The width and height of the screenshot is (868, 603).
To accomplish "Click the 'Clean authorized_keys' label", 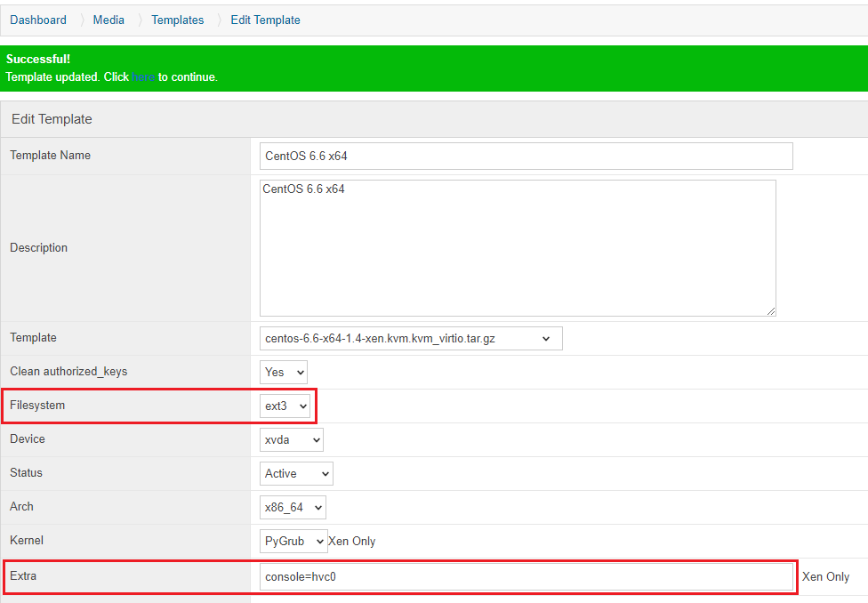I will tap(68, 371).
